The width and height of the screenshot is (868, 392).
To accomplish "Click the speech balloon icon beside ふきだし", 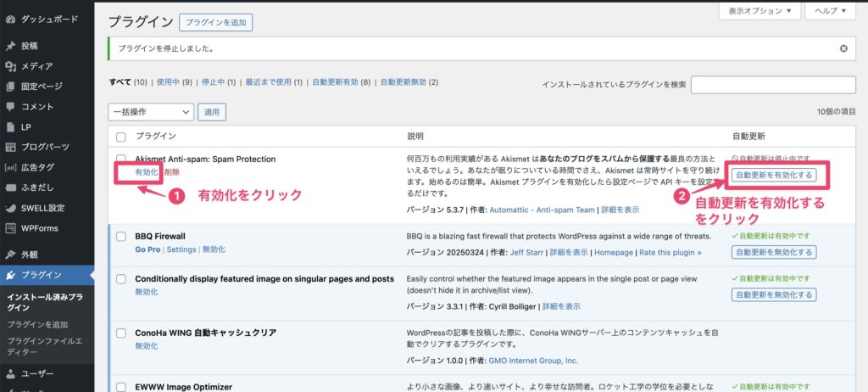I will click(10, 188).
